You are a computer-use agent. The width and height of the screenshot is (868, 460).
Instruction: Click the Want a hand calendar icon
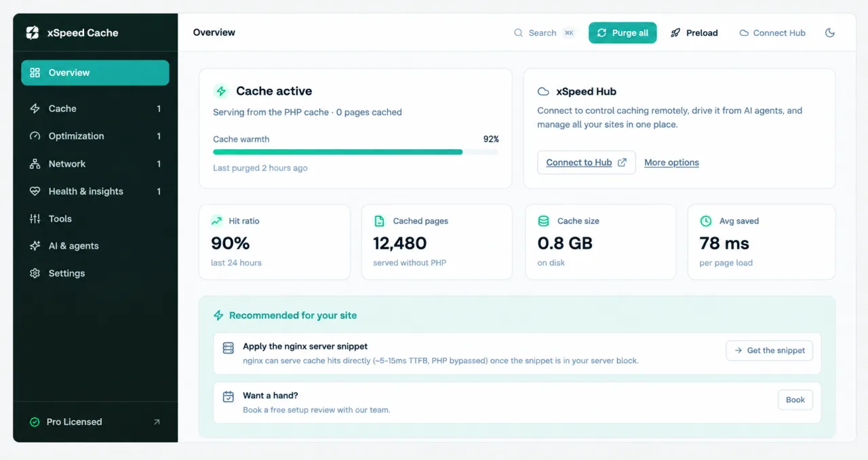click(229, 397)
